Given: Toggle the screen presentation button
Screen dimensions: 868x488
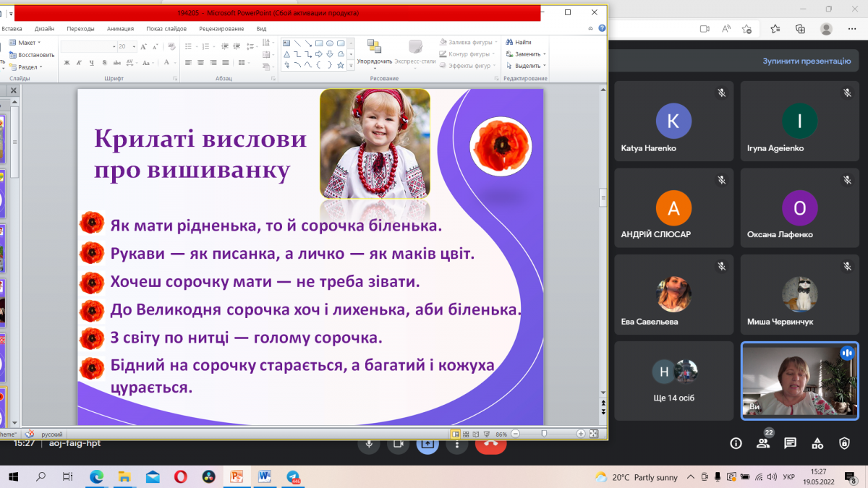Looking at the screenshot, I should pos(427,444).
